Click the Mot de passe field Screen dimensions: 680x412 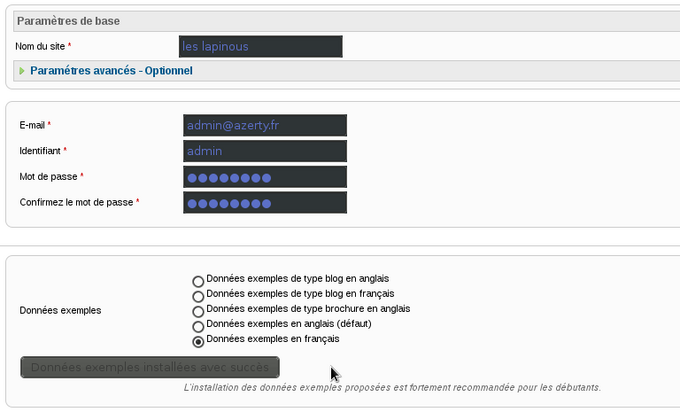[x=265, y=177]
